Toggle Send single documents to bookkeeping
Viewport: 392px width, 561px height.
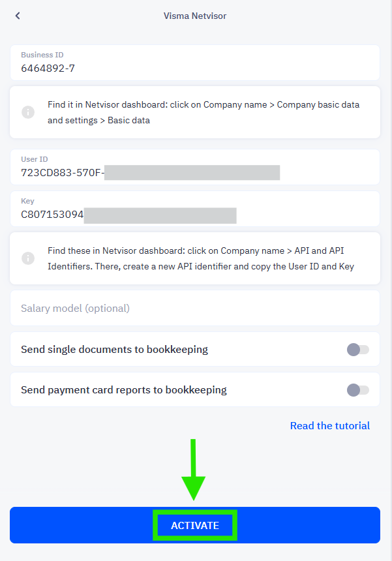[357, 350]
